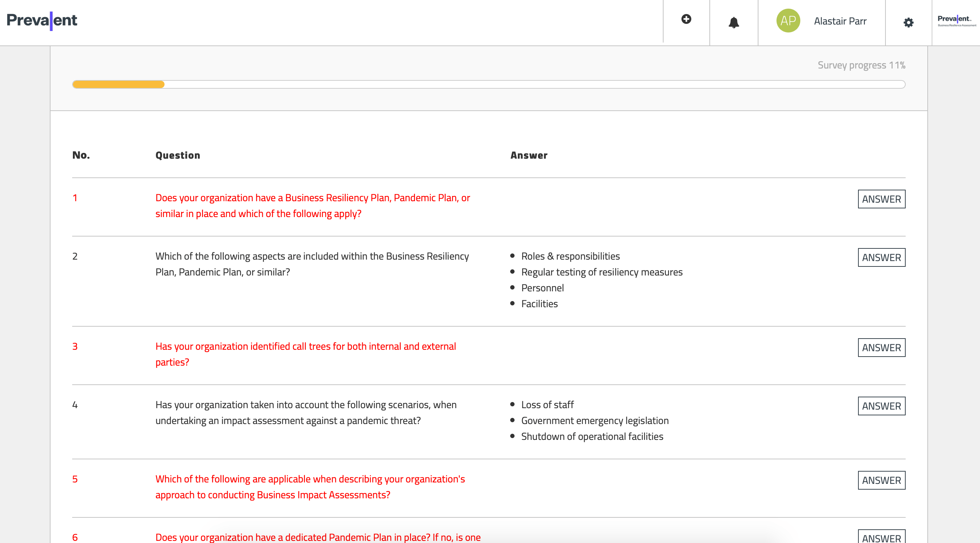Viewport: 980px width, 543px height.
Task: Open question on Business Impact Assessments approach
Action: coord(310,487)
